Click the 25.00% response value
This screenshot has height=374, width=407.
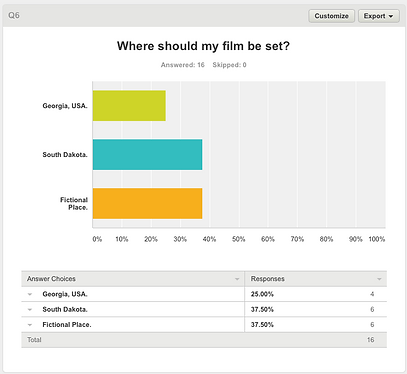click(x=262, y=294)
